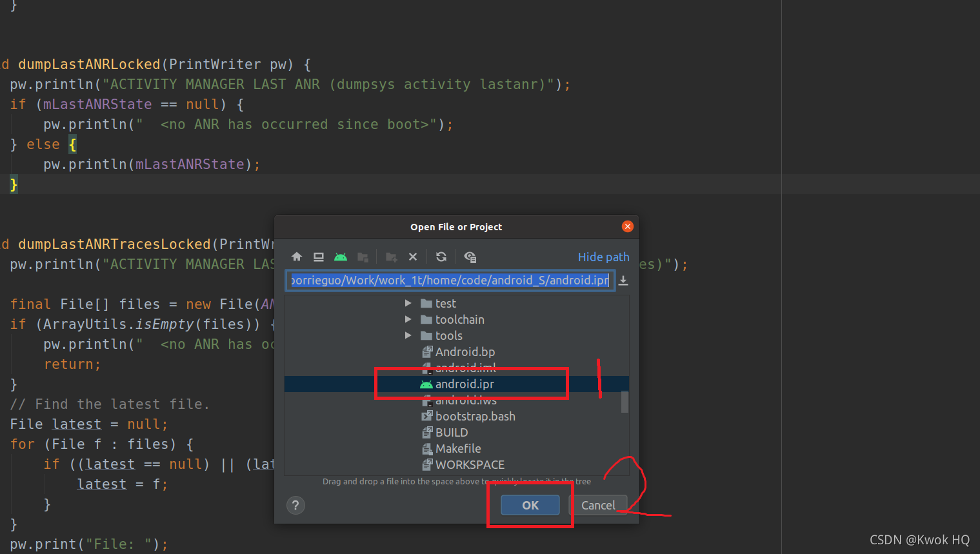Select the Makefile entry
Image resolution: width=980 pixels, height=554 pixels.
coord(459,448)
